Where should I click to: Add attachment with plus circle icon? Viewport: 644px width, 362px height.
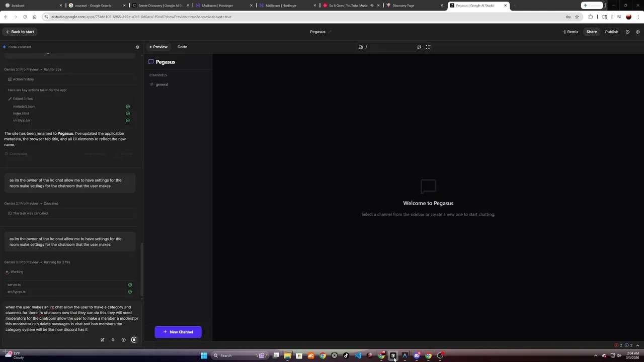tap(123, 340)
